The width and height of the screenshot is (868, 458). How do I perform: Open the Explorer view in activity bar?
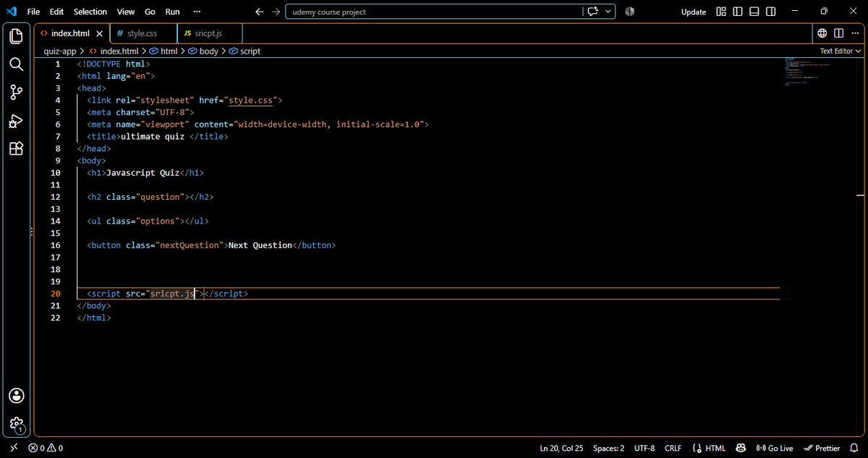click(x=16, y=36)
